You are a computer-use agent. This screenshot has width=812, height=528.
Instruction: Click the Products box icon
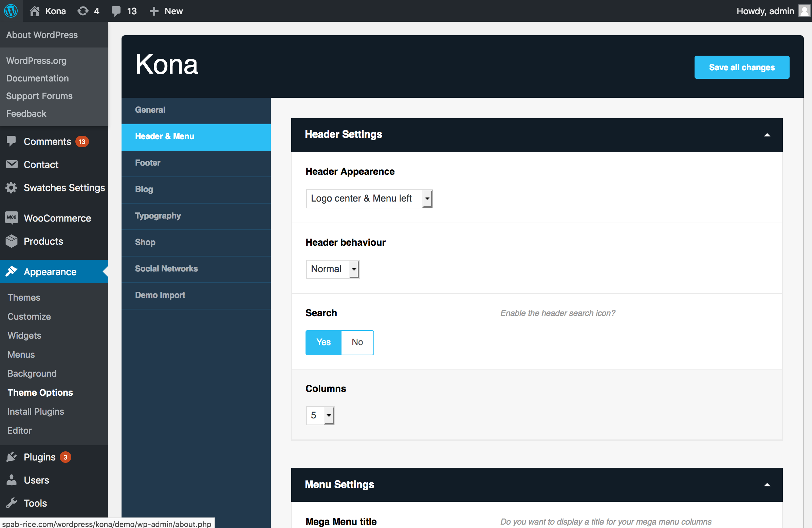point(12,241)
